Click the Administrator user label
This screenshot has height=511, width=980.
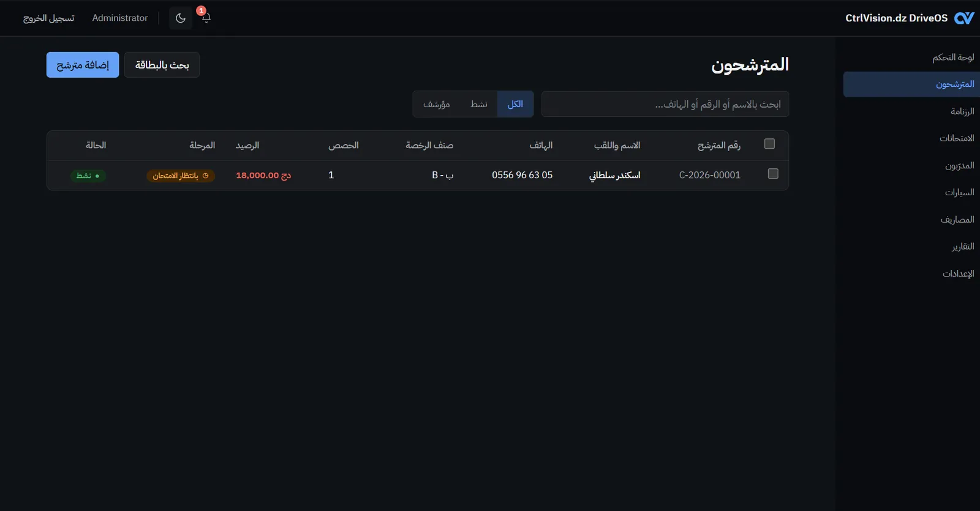[120, 18]
